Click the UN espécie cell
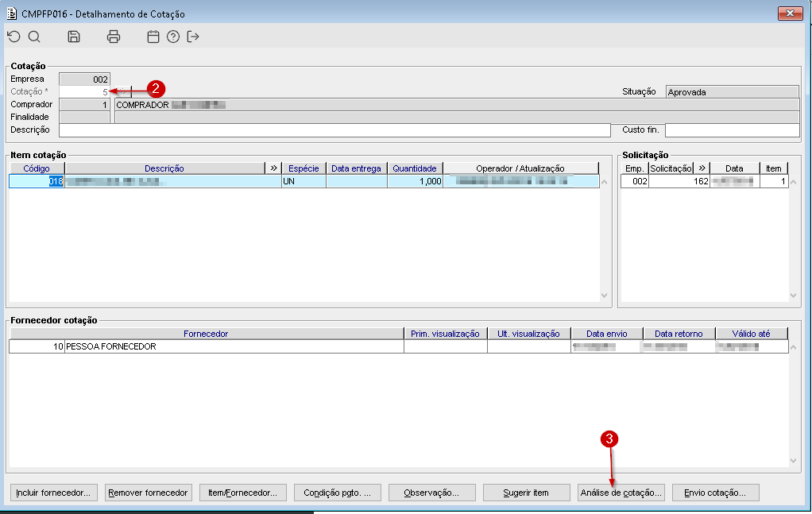812x514 pixels. point(304,181)
